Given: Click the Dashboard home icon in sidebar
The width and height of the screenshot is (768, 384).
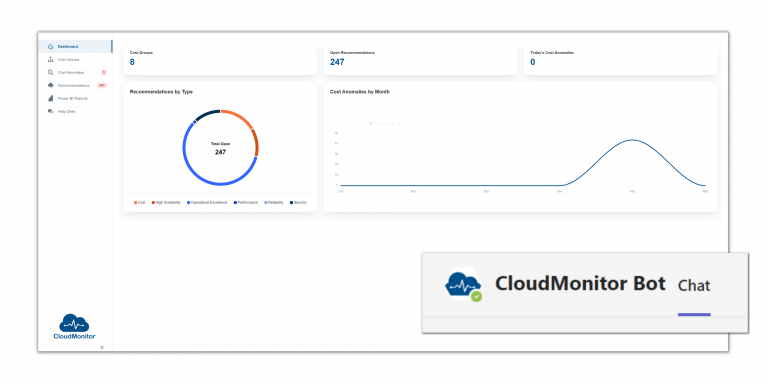Looking at the screenshot, I should coord(50,47).
